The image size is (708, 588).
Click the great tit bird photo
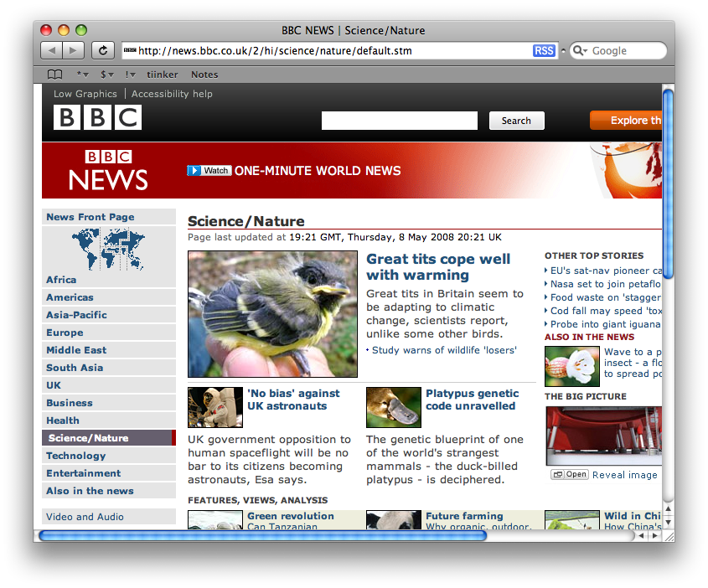click(272, 314)
